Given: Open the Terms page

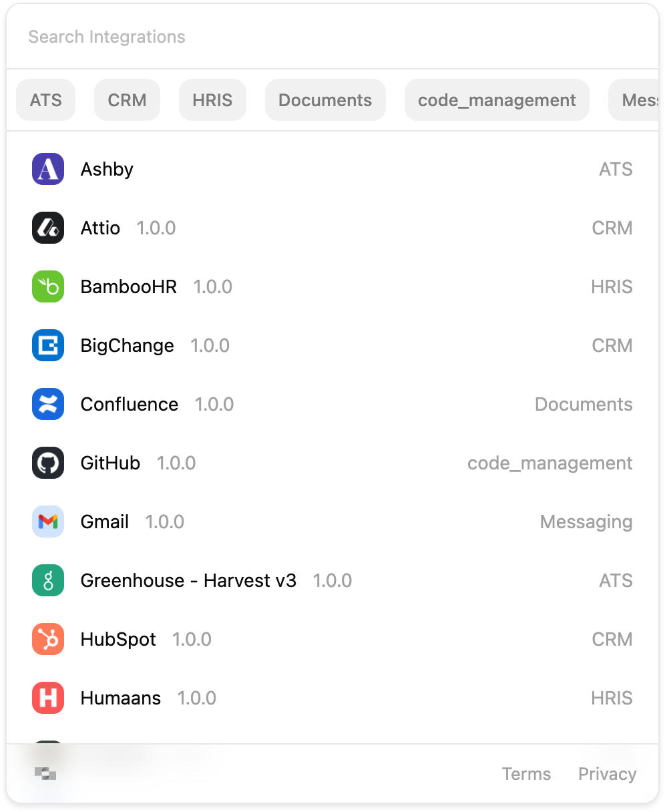Looking at the screenshot, I should click(x=527, y=773).
